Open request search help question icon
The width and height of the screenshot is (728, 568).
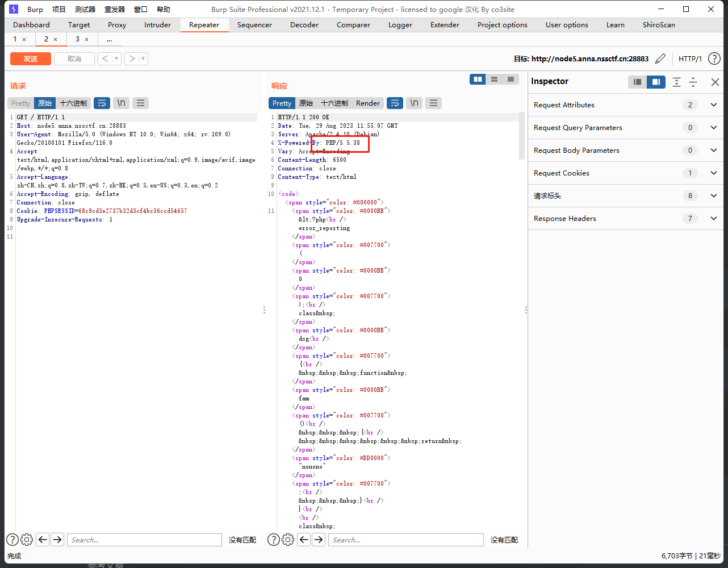pyautogui.click(x=12, y=540)
